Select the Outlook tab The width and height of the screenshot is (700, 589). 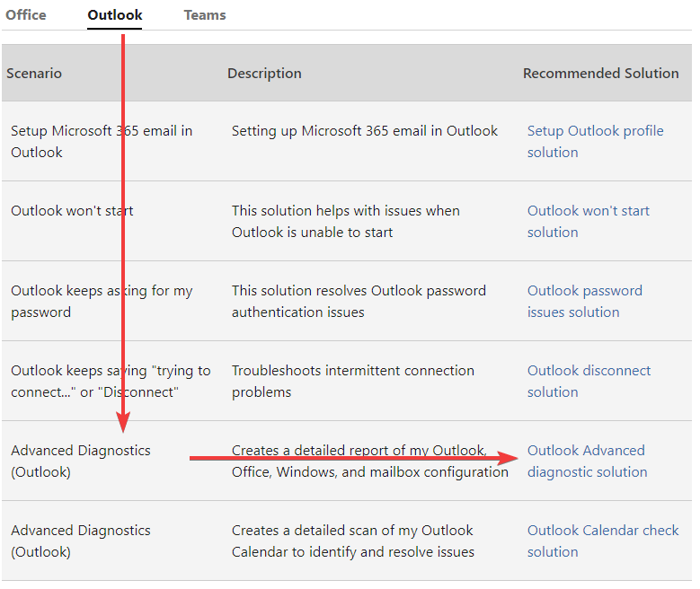[x=114, y=15]
